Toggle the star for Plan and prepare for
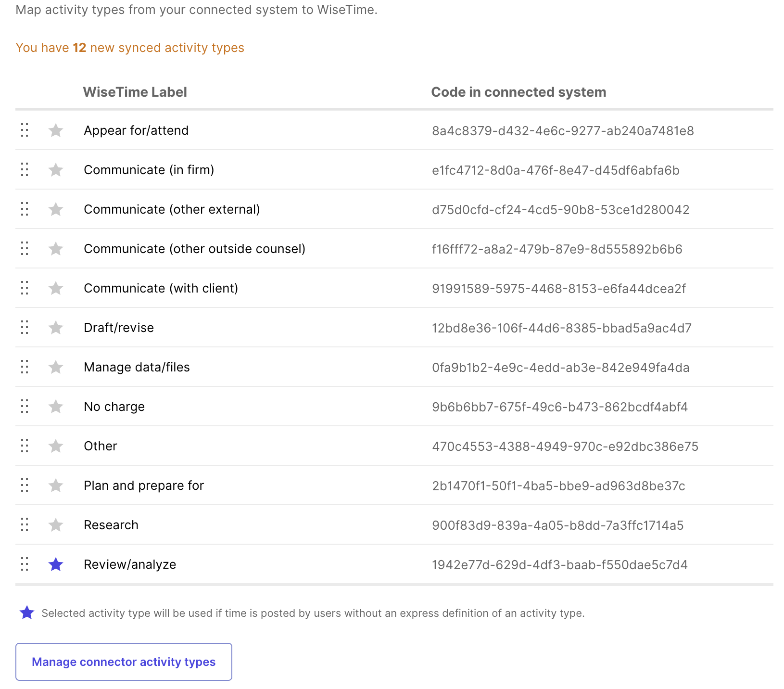Image resolution: width=784 pixels, height=689 pixels. (x=56, y=485)
